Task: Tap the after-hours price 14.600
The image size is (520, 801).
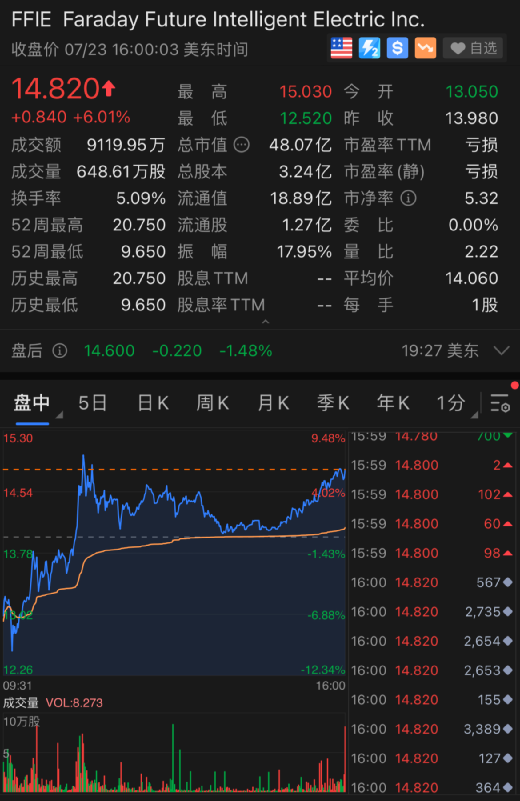Action: (x=109, y=351)
